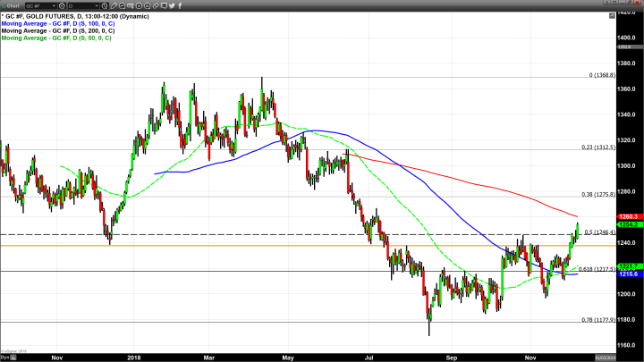Click the magnifier icon right of the pencil
Screen dimensions: 644x362
(x=122, y=5)
